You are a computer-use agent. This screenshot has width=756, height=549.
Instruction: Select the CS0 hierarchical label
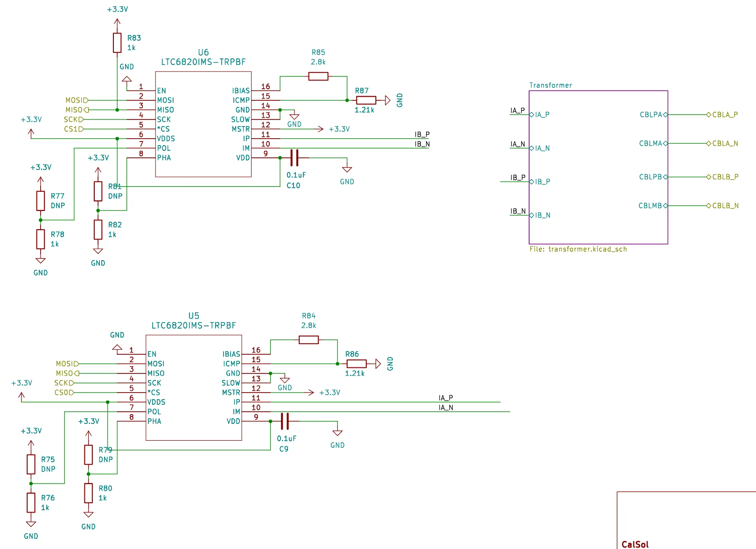pos(64,393)
